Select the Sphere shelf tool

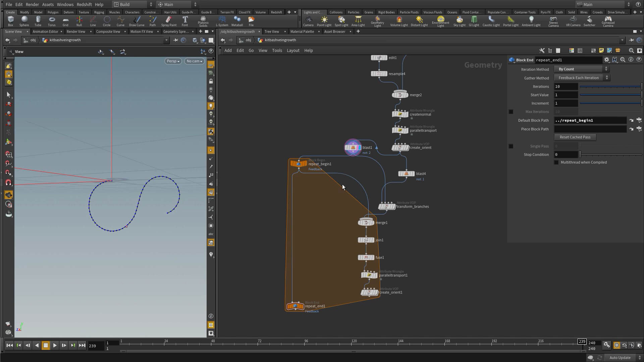coord(24,21)
